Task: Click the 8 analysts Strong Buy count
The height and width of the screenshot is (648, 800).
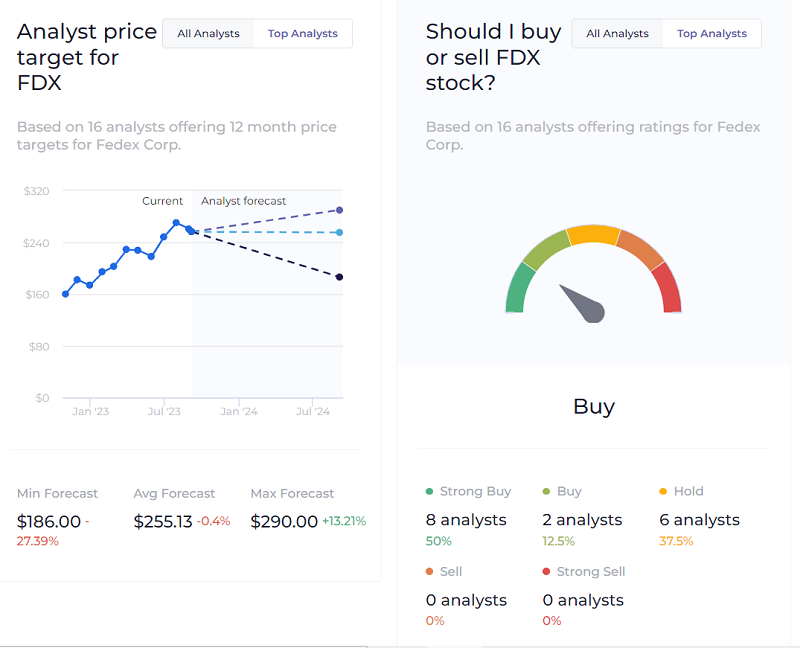Action: (466, 520)
